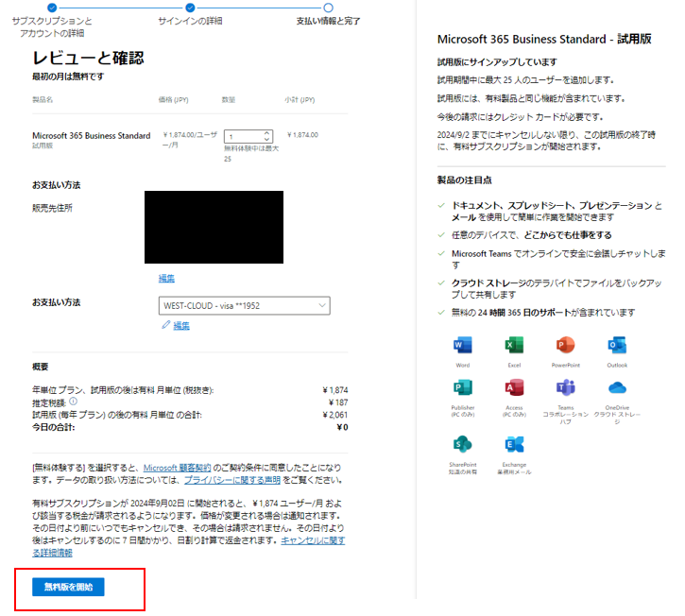
Task: Click the 販売先住所 label
Action: tap(52, 208)
